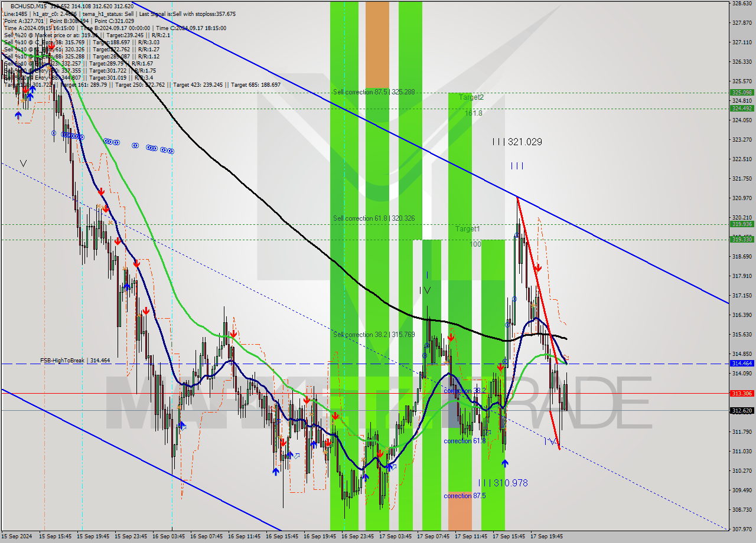The image size is (756, 543).
Task: Click the blue III wave marker below 321.029
Action: click(517, 166)
